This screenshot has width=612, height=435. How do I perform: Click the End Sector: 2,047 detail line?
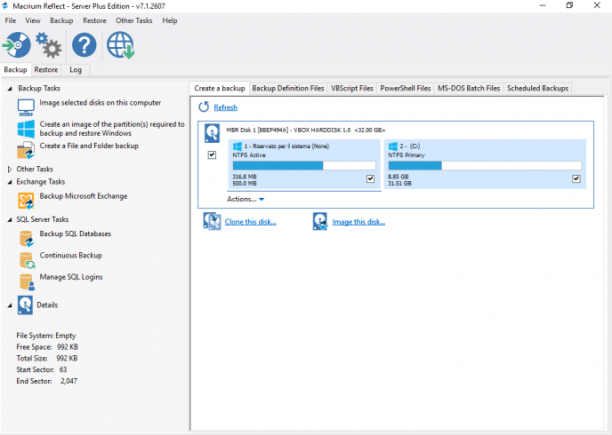pos(47,381)
